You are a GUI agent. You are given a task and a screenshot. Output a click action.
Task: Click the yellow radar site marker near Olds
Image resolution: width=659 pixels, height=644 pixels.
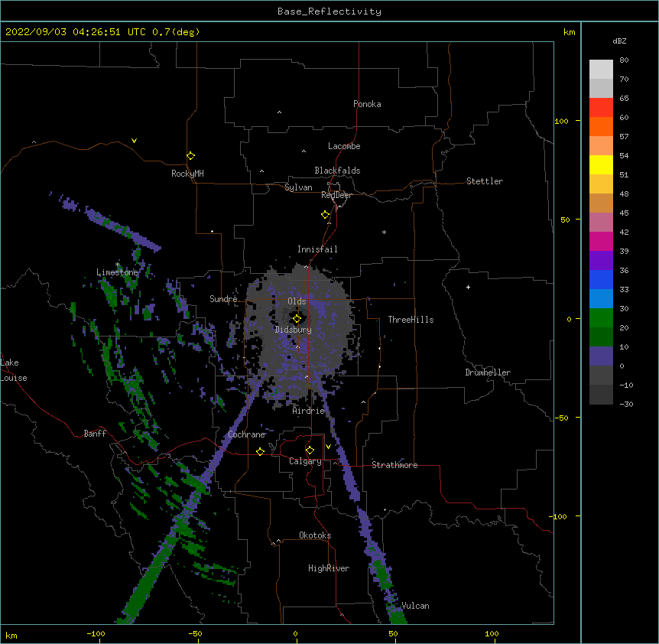(x=297, y=319)
